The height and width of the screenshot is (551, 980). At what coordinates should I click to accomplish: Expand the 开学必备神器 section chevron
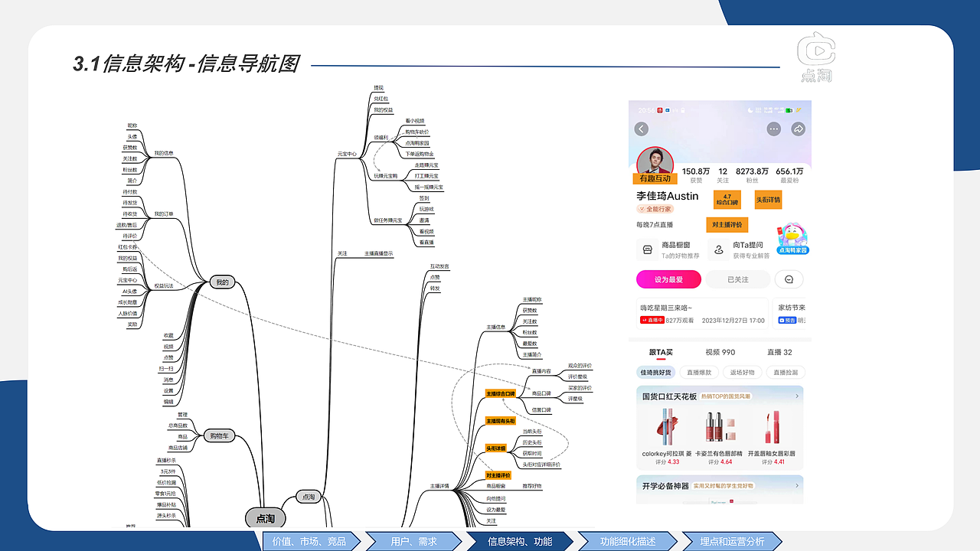coord(797,485)
